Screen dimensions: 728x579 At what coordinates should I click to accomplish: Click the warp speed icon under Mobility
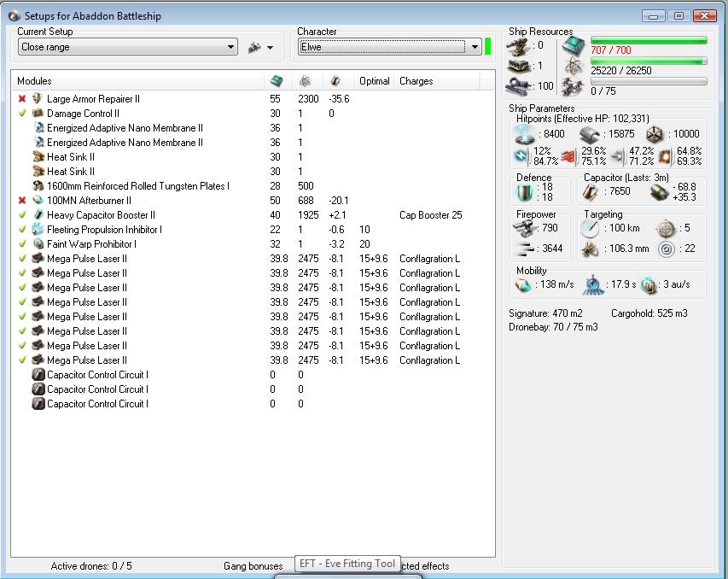(x=649, y=284)
